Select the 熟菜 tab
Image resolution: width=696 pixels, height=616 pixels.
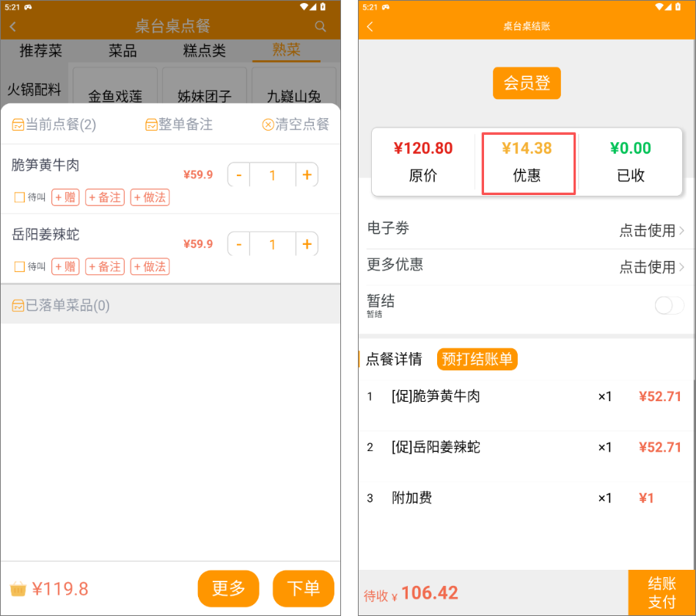point(286,50)
